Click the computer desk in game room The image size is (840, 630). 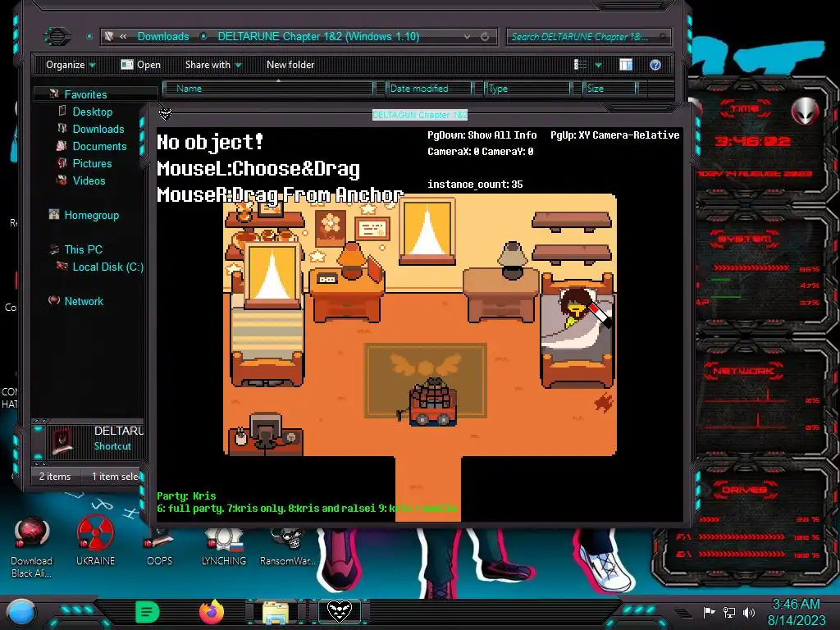click(x=265, y=434)
